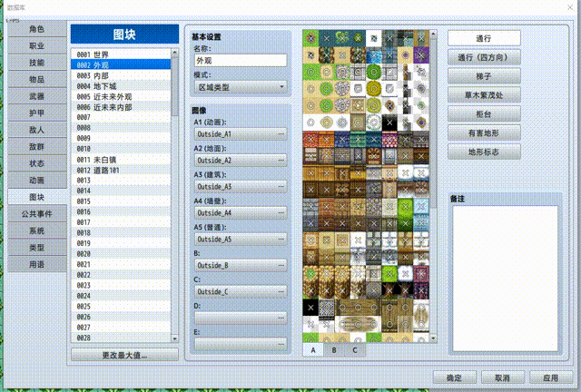Edit the 名称 field containing 外观
The height and width of the screenshot is (392, 581).
(241, 61)
